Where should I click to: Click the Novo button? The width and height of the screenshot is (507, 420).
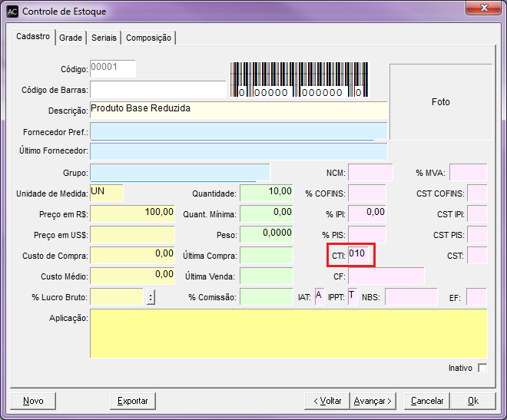tap(33, 401)
